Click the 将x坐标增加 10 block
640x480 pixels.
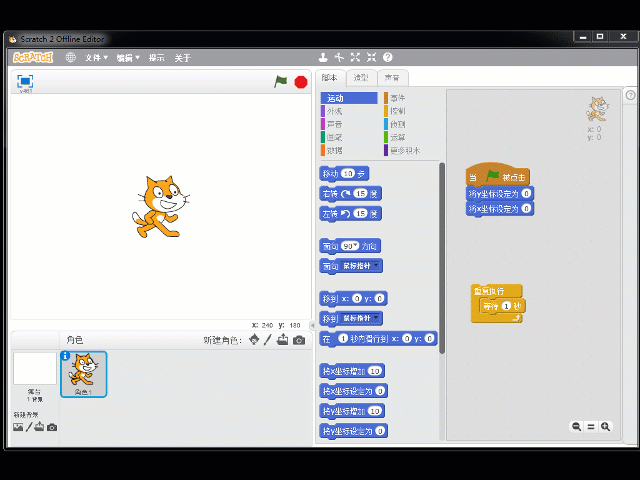point(352,371)
